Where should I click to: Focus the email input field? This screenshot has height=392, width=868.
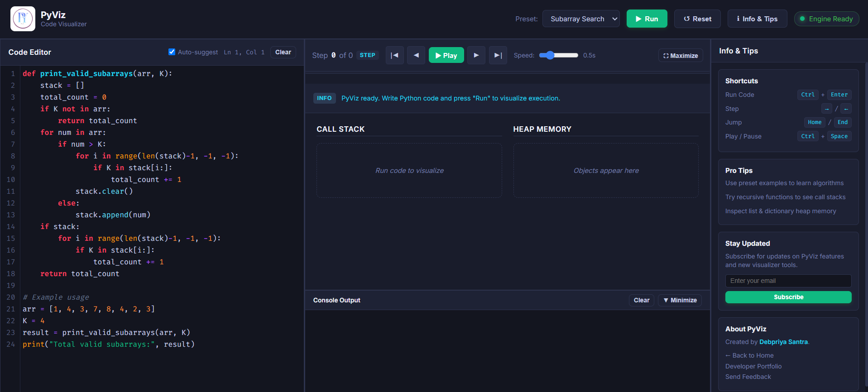point(788,281)
